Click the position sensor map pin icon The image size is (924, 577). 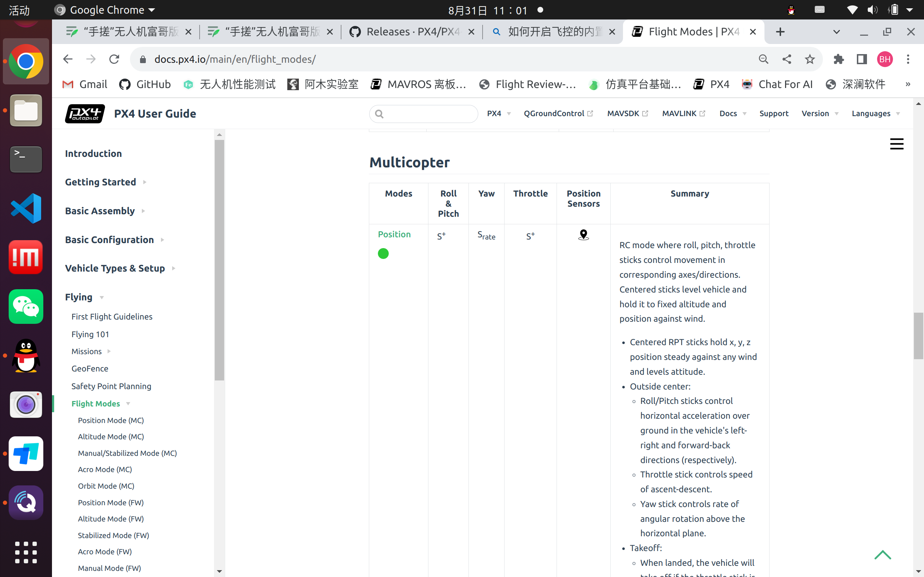[x=583, y=235]
